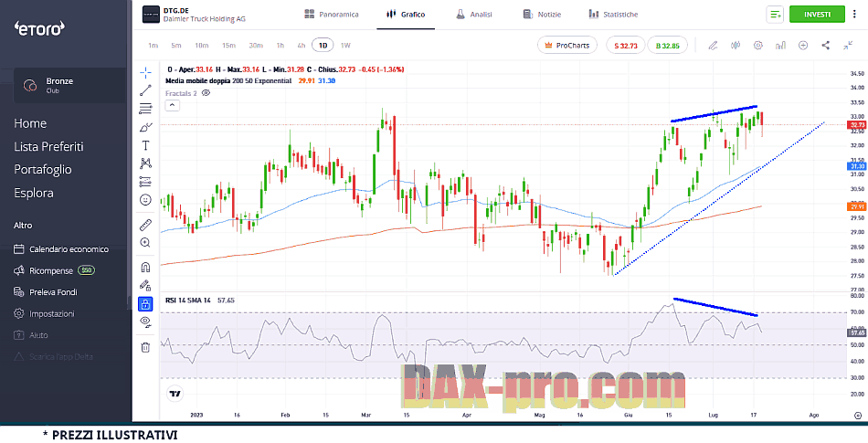Open the chart patterns tool
The height and width of the screenshot is (443, 868).
coord(145,163)
